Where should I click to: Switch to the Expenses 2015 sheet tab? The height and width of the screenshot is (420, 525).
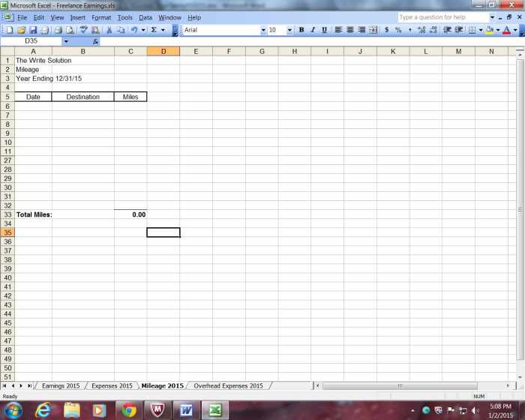point(112,385)
